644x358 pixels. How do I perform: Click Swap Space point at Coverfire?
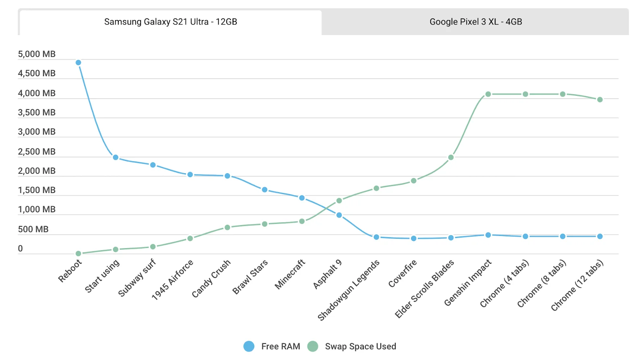(414, 181)
